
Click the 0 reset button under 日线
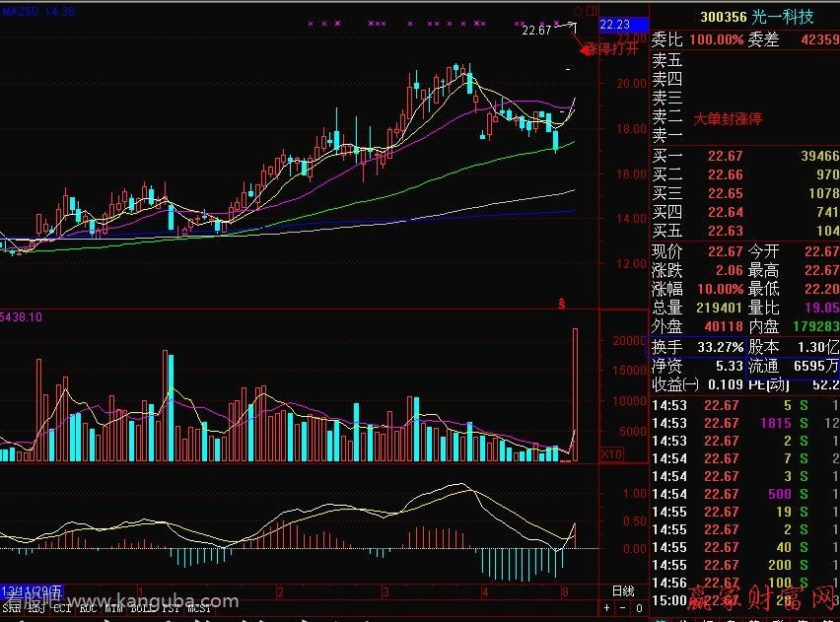click(640, 608)
